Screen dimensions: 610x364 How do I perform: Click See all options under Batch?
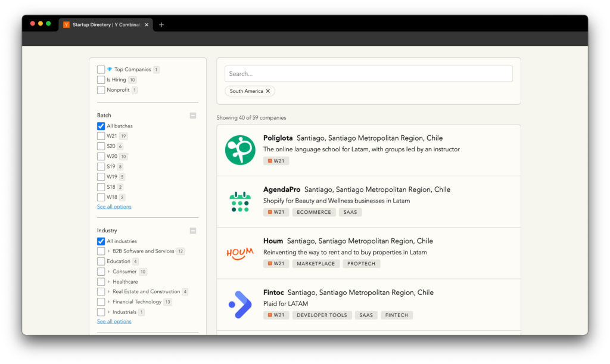pos(114,206)
